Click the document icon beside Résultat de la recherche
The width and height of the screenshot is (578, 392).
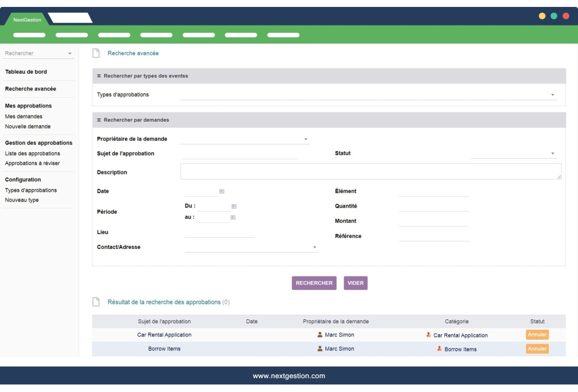point(95,301)
